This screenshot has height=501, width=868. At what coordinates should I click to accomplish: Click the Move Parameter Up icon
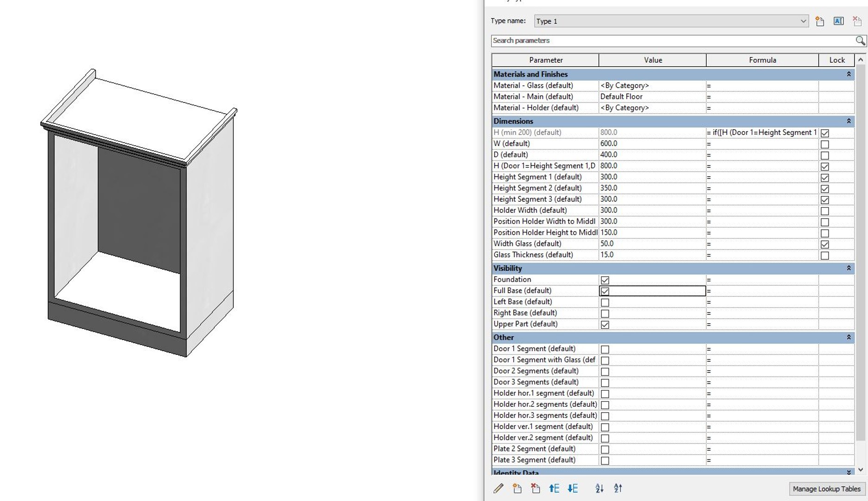click(x=554, y=488)
